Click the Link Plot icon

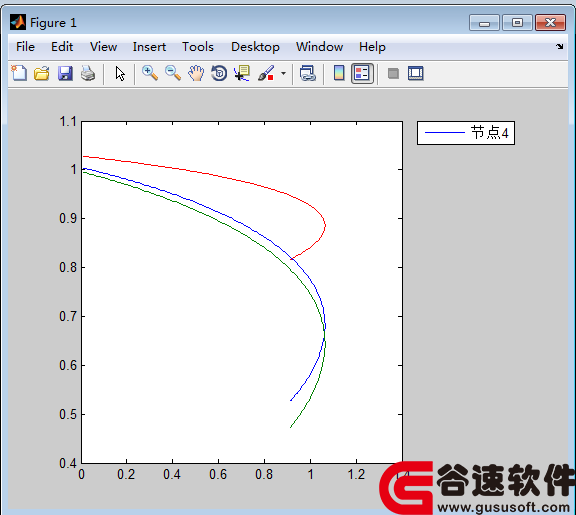[307, 73]
